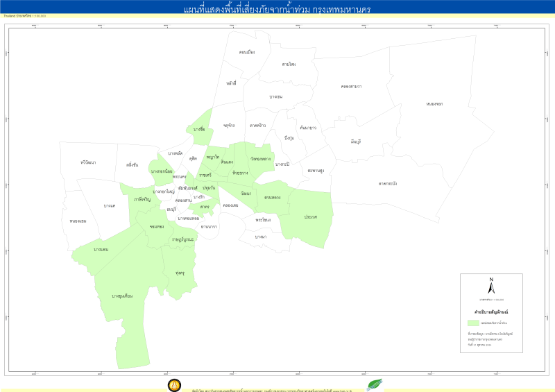Click the ดอนเมือง district label
The image size is (555, 392).
pyautogui.click(x=246, y=52)
